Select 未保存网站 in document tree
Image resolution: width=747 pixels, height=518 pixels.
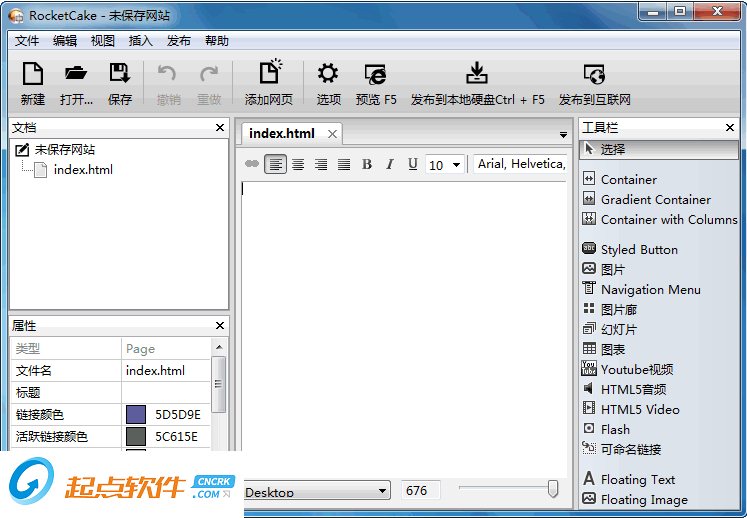(x=64, y=150)
